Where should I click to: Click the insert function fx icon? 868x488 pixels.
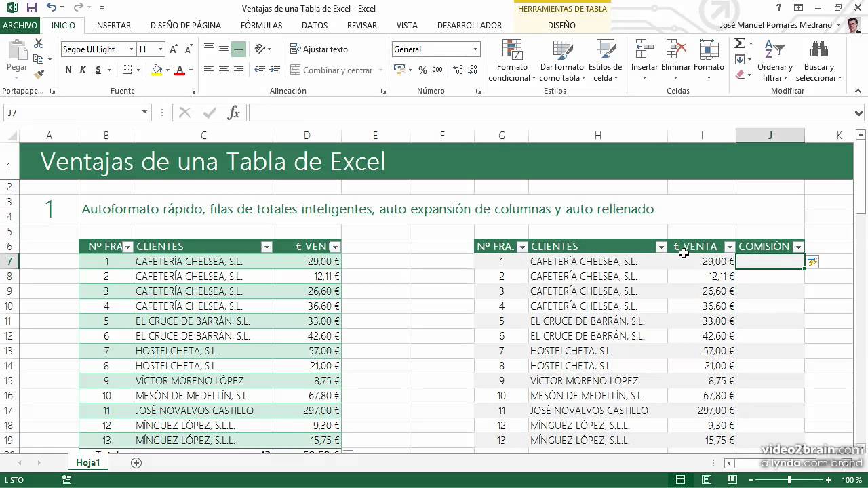click(233, 113)
